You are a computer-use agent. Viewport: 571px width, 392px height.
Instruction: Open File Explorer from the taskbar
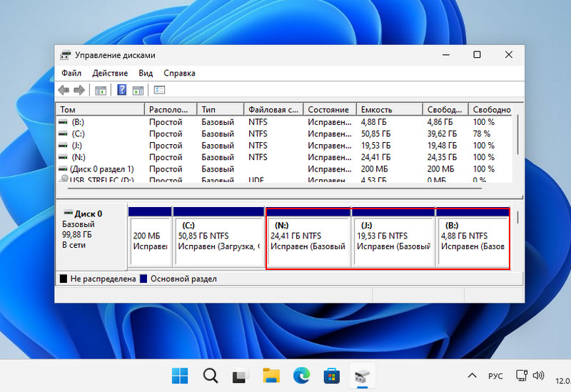coord(271,376)
